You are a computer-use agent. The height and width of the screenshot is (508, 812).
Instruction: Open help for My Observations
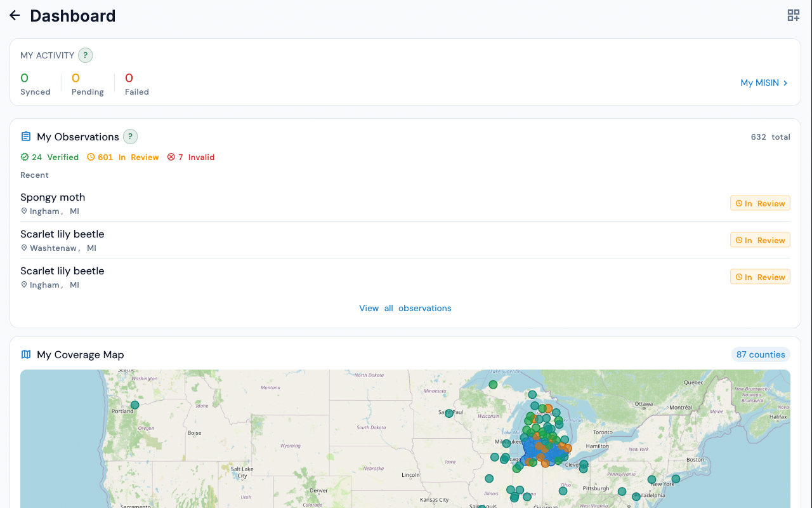pos(130,137)
